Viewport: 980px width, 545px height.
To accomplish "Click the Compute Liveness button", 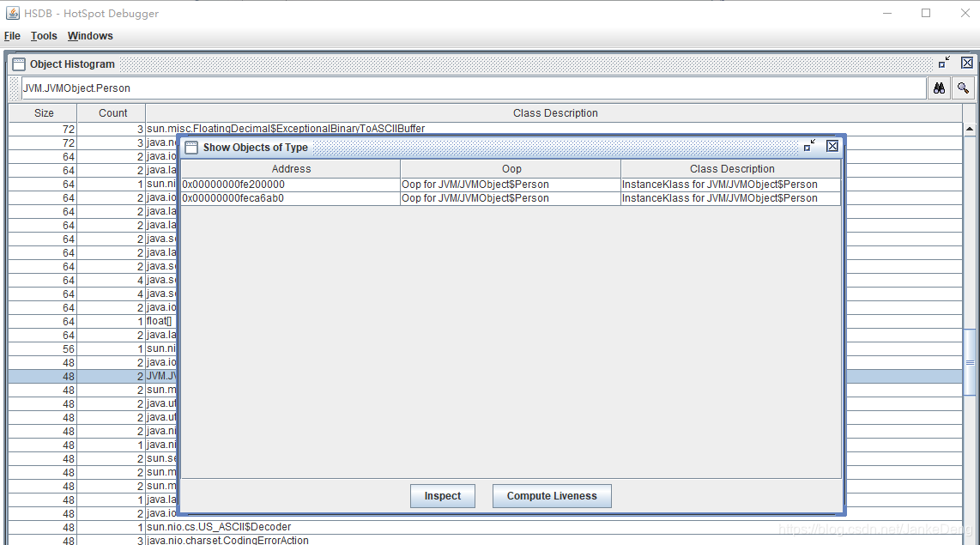I will [x=552, y=496].
